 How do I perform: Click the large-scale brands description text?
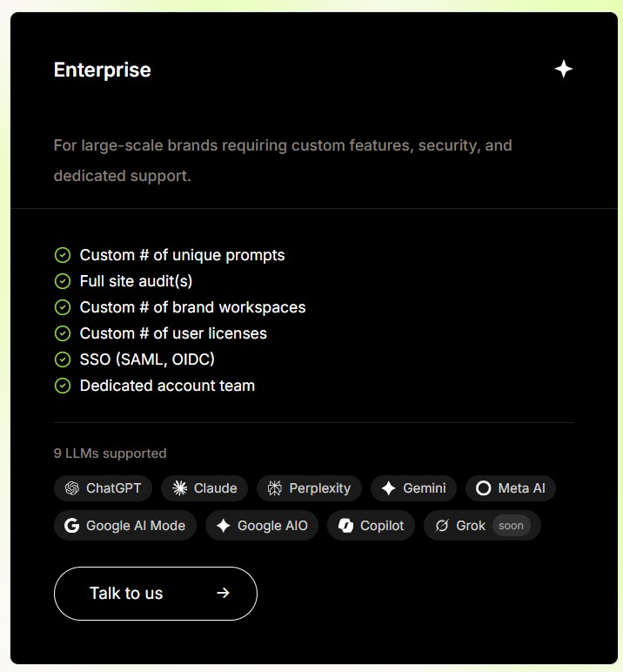tap(283, 160)
